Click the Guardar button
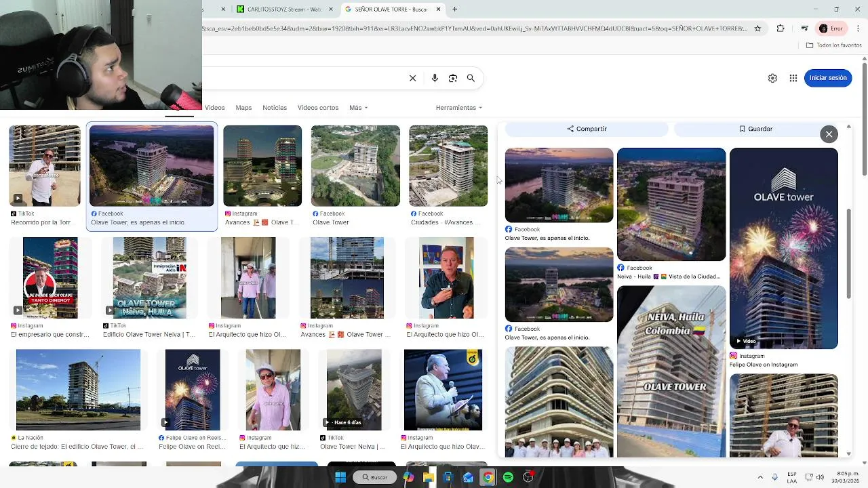868x488 pixels. point(755,129)
